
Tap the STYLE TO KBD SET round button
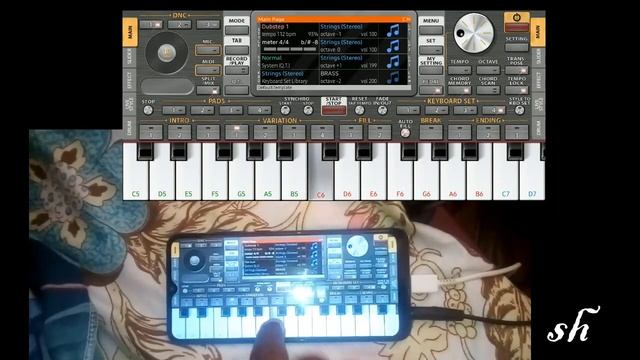pyautogui.click(x=519, y=110)
